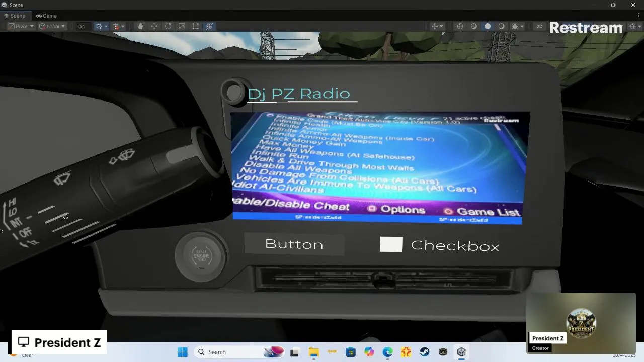Select shaded wireframe draw mode icon
Viewport: 644px width, 362px height.
point(474,26)
